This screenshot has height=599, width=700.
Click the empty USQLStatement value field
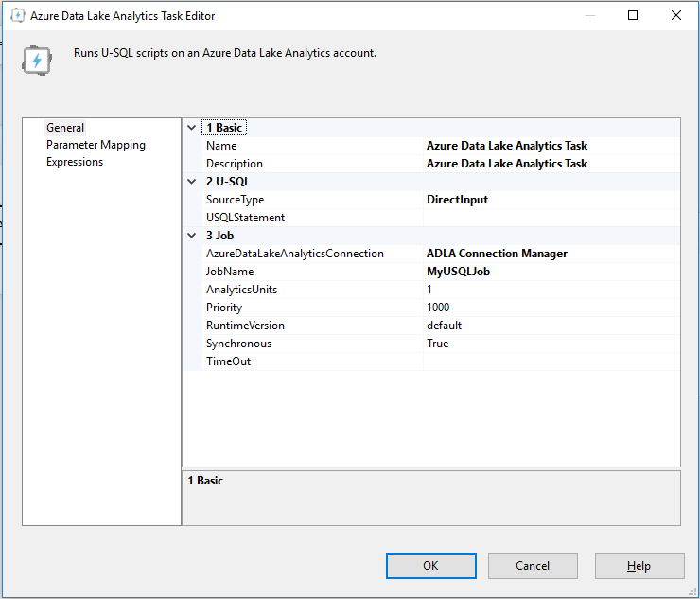tap(551, 218)
